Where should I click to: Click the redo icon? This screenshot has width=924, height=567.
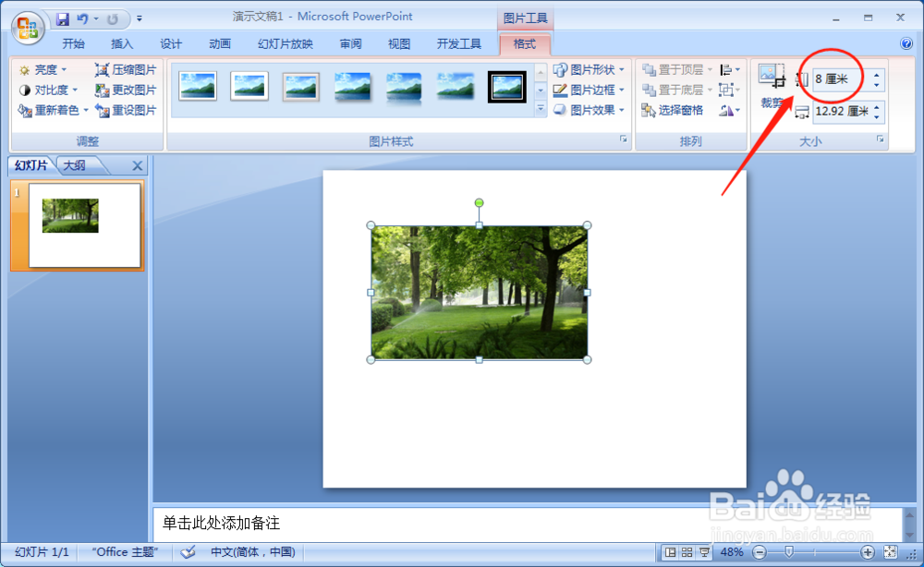click(x=112, y=18)
